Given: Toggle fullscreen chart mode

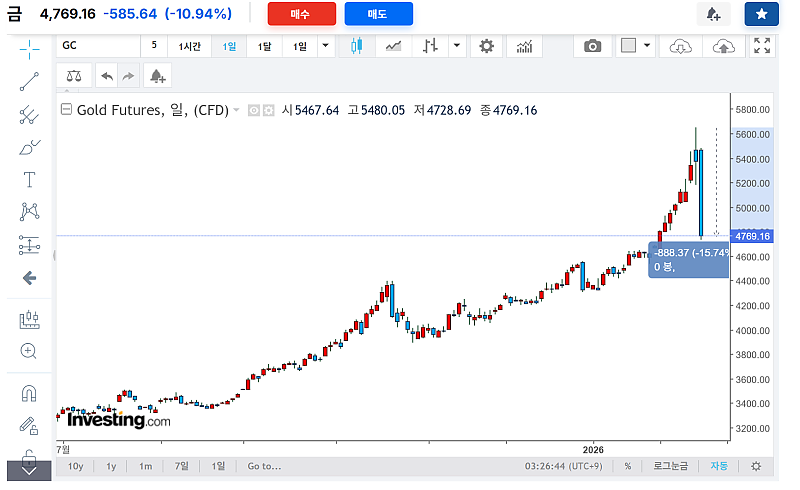Looking at the screenshot, I should pos(762,46).
